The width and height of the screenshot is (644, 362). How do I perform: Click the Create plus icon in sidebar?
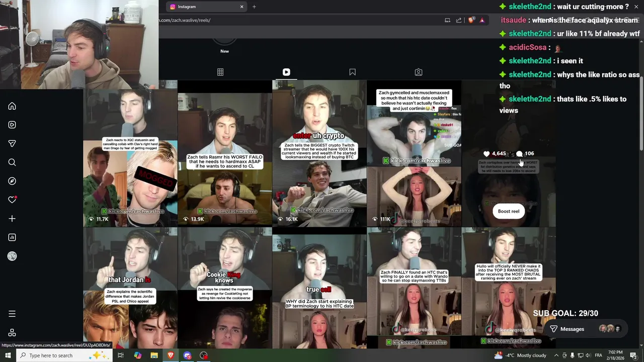click(12, 219)
